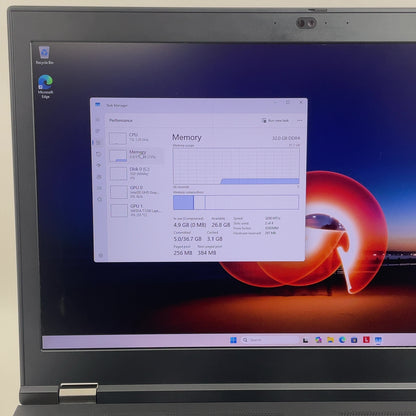Open the Details sidebar icon

(99, 188)
